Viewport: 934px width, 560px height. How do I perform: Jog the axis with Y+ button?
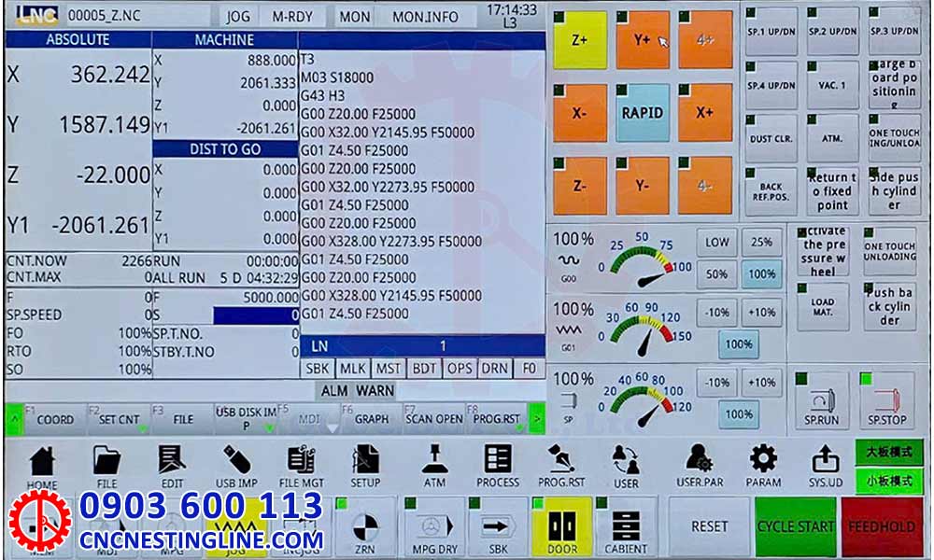(643, 40)
